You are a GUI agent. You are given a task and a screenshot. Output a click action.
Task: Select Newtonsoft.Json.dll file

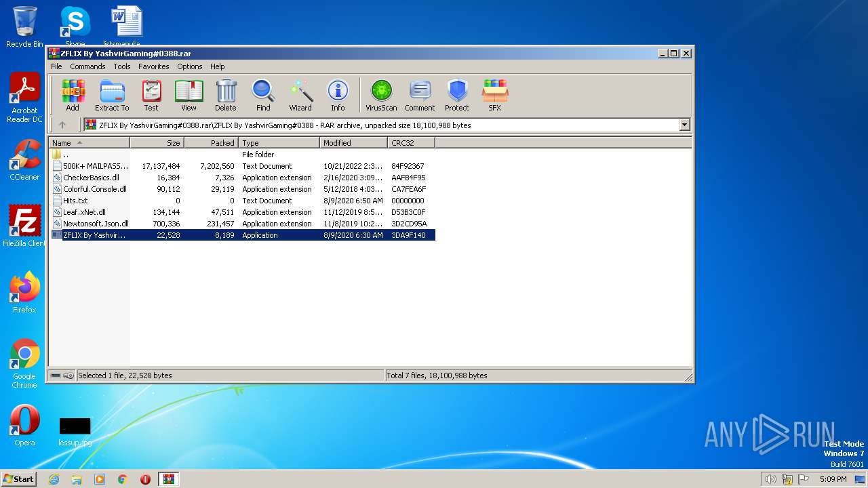tap(242, 224)
